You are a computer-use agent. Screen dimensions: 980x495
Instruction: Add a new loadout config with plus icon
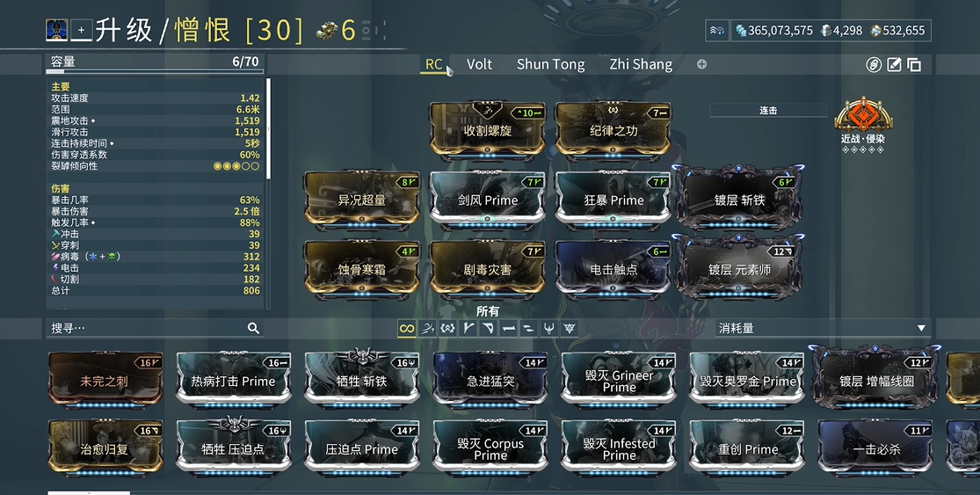(701, 64)
